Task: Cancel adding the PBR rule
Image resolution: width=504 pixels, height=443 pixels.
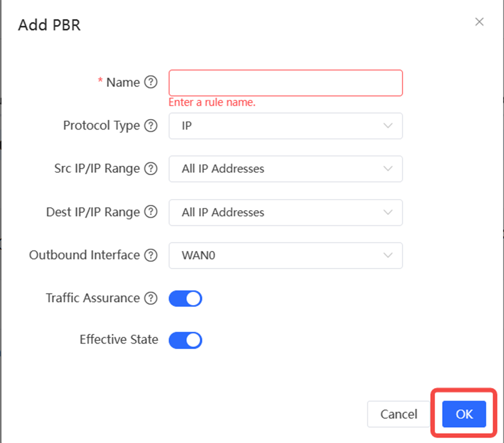Action: pos(399,414)
